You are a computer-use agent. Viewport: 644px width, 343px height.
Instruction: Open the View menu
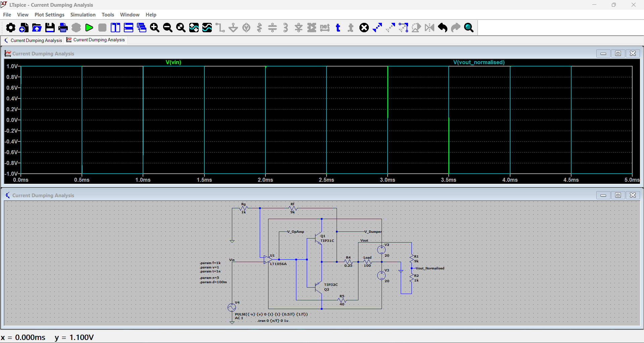[x=23, y=15]
